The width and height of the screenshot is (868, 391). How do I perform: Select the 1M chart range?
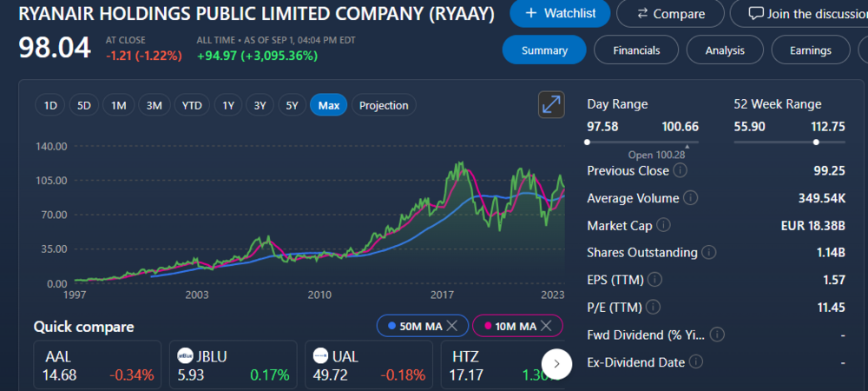click(x=118, y=105)
